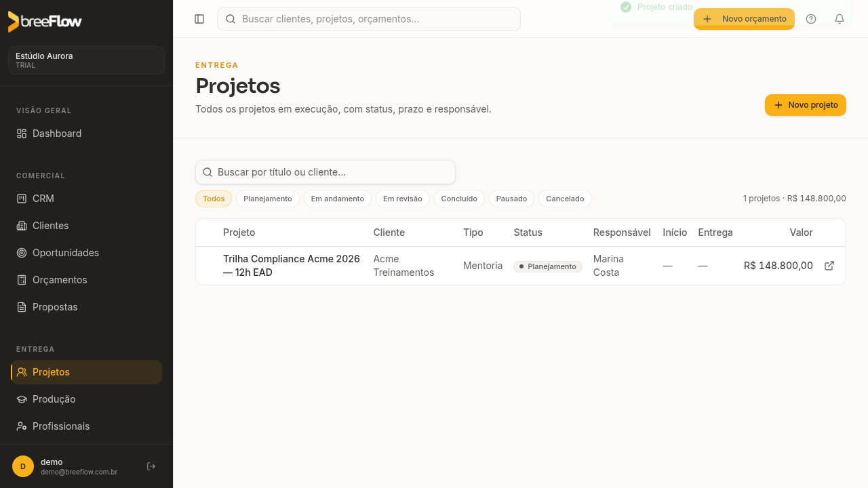Click the Produção graduation cap icon

[x=22, y=399]
